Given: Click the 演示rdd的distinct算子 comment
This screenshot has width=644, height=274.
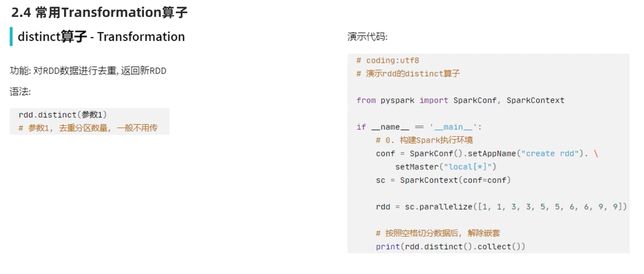Looking at the screenshot, I should tap(408, 74).
